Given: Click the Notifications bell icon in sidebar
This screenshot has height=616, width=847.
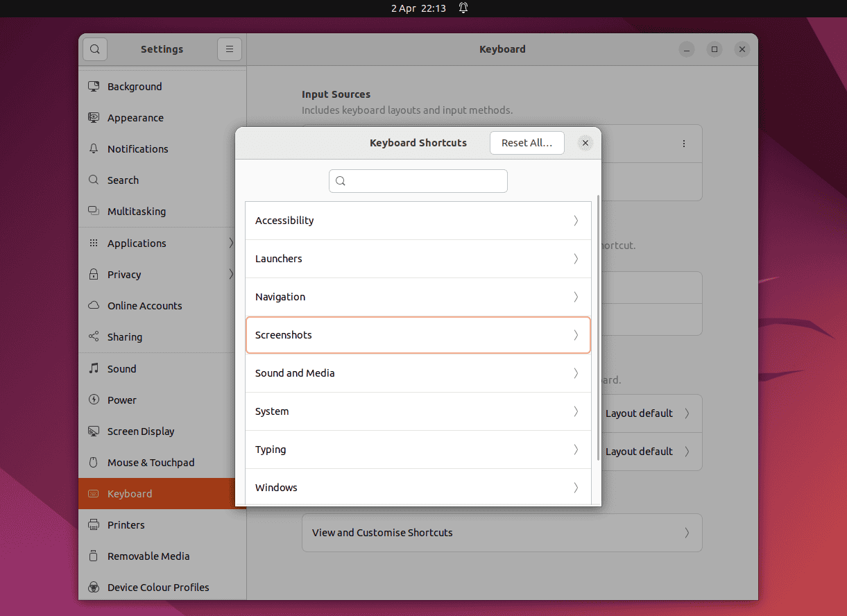Looking at the screenshot, I should pos(94,149).
